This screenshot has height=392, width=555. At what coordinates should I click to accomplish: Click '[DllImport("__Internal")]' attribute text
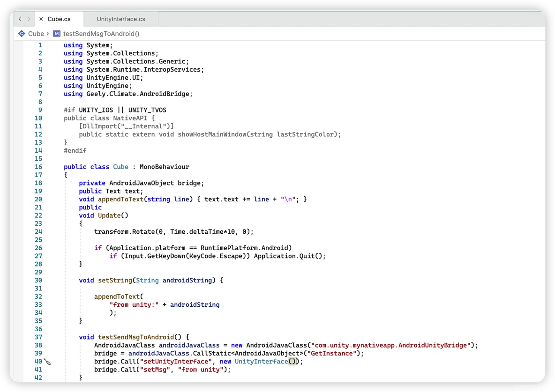coord(127,126)
